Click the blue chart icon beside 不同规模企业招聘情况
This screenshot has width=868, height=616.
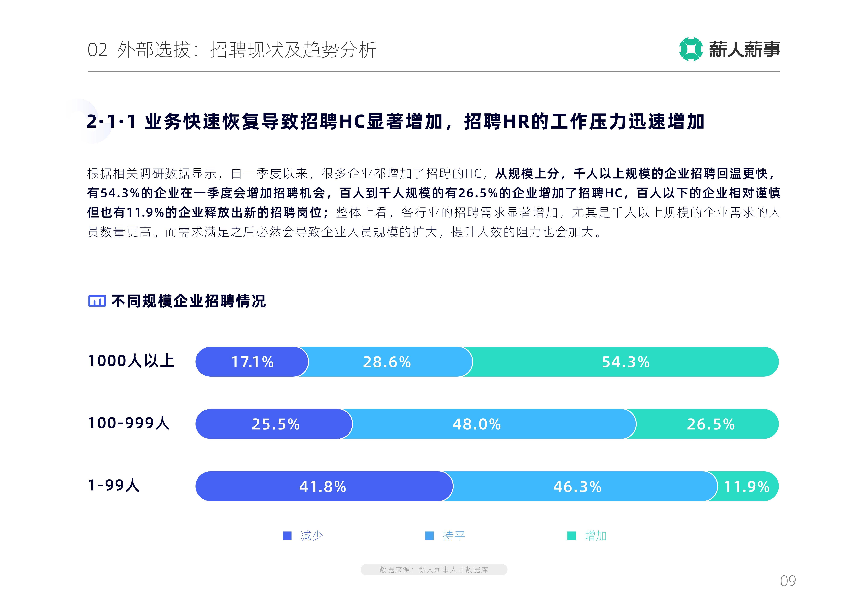point(97,301)
